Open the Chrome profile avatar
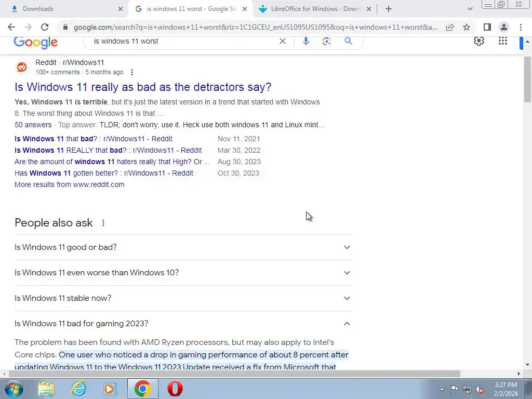This screenshot has width=532, height=399. click(x=504, y=27)
